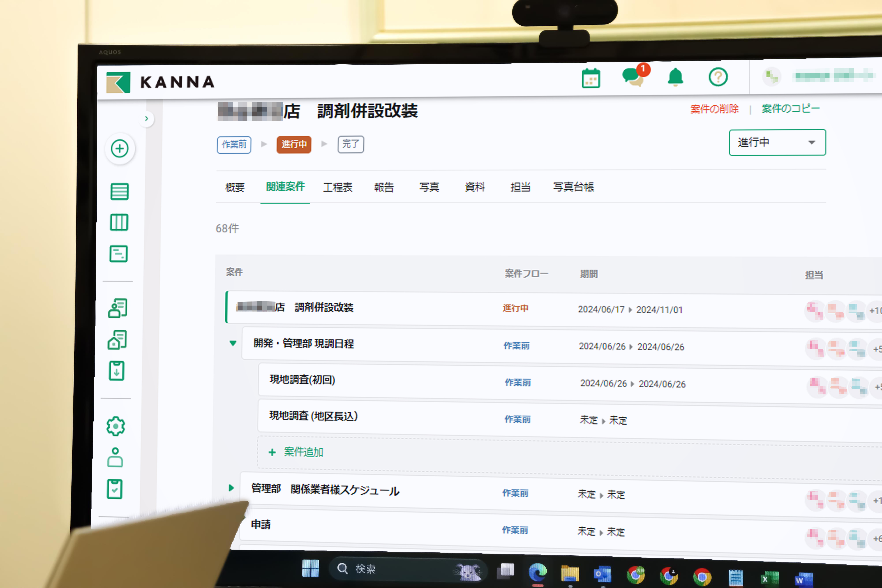Open the calendar icon in top bar
This screenshot has height=588, width=882.
(x=591, y=78)
